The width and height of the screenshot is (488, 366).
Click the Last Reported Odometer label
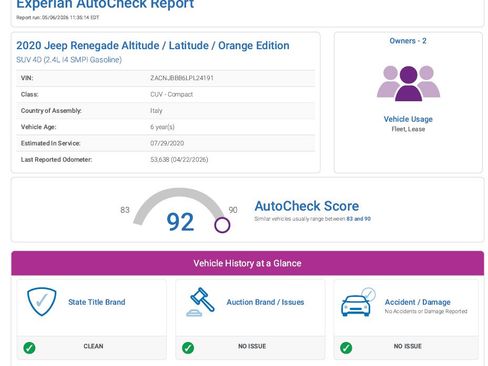(56, 160)
